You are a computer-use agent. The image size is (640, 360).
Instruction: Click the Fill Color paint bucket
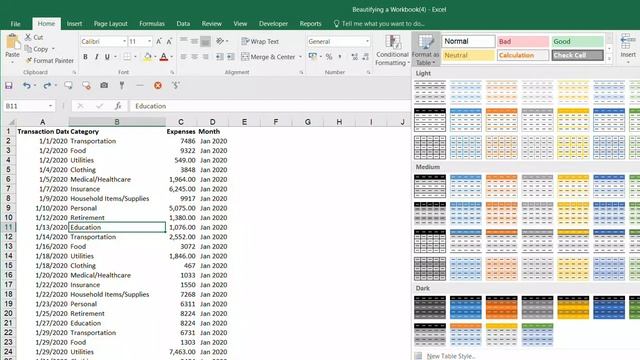tap(148, 57)
